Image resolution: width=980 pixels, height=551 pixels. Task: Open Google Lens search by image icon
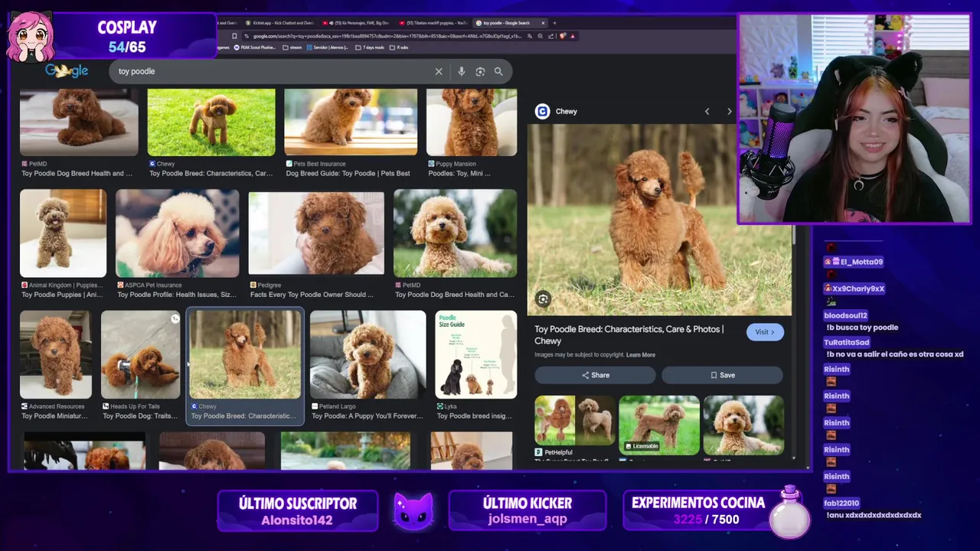pyautogui.click(x=480, y=71)
